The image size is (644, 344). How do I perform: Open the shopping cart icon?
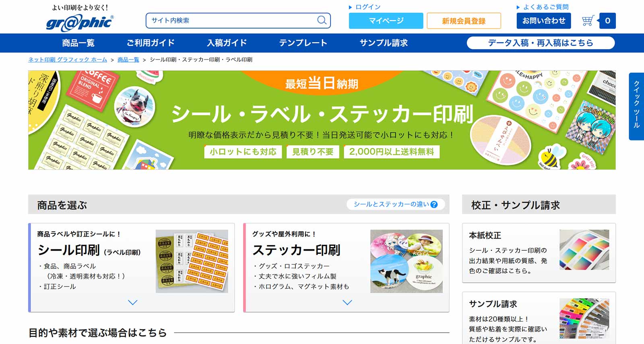pyautogui.click(x=588, y=21)
